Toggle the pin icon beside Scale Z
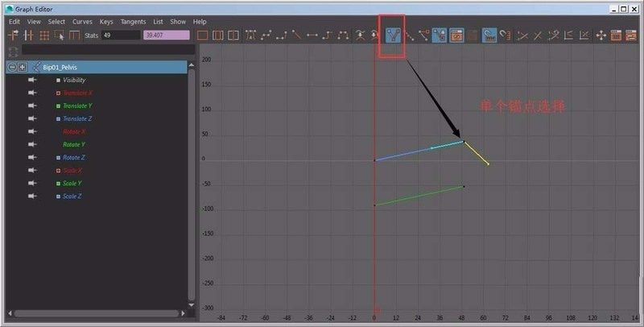This screenshot has height=327, width=644. pyautogui.click(x=32, y=196)
